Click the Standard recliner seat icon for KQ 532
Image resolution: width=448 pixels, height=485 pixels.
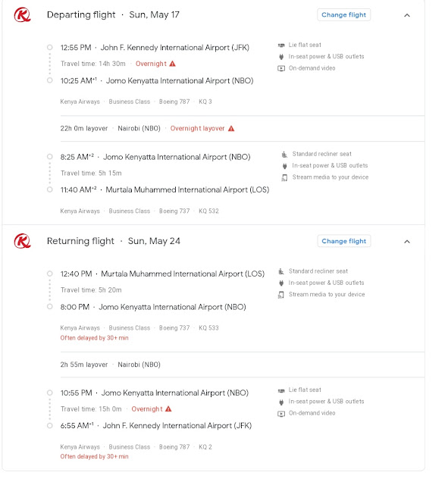284,154
